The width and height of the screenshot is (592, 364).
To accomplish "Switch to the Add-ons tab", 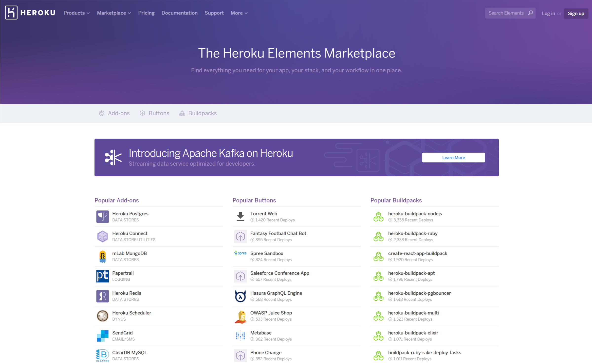I will point(114,113).
